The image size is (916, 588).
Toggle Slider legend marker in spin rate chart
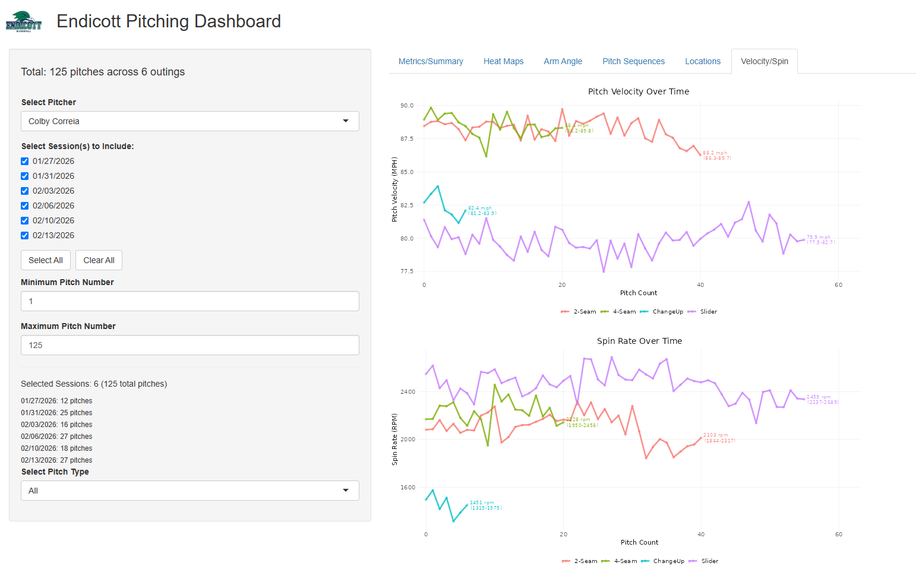[693, 561]
